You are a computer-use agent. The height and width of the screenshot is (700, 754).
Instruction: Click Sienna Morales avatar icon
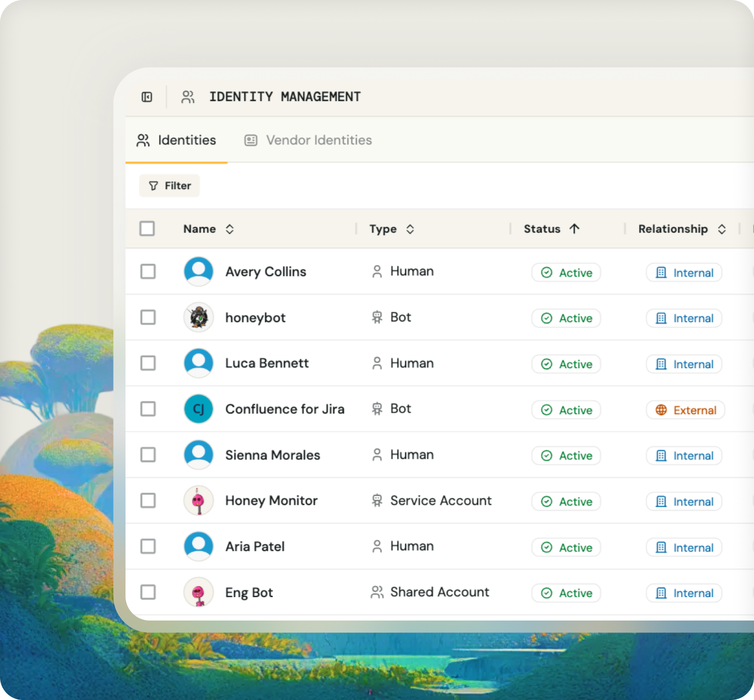[199, 454]
